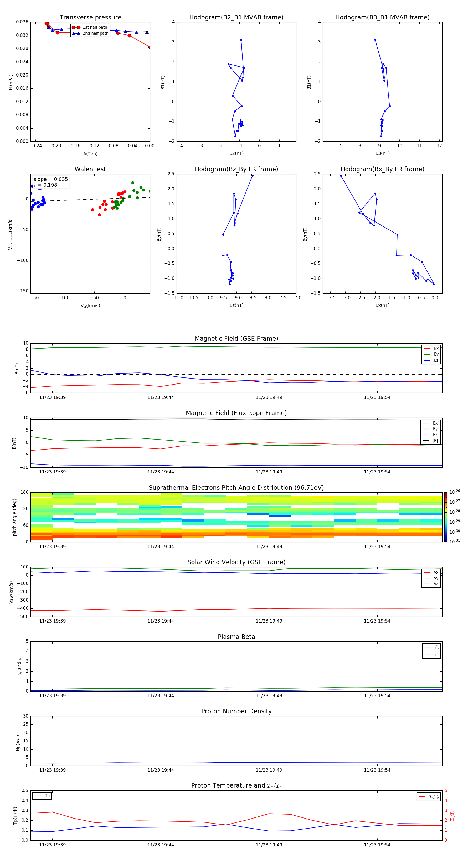The image size is (473, 868).
Task: Click the Bz legend entry in GSE magnetic field plot
Action: [431, 360]
